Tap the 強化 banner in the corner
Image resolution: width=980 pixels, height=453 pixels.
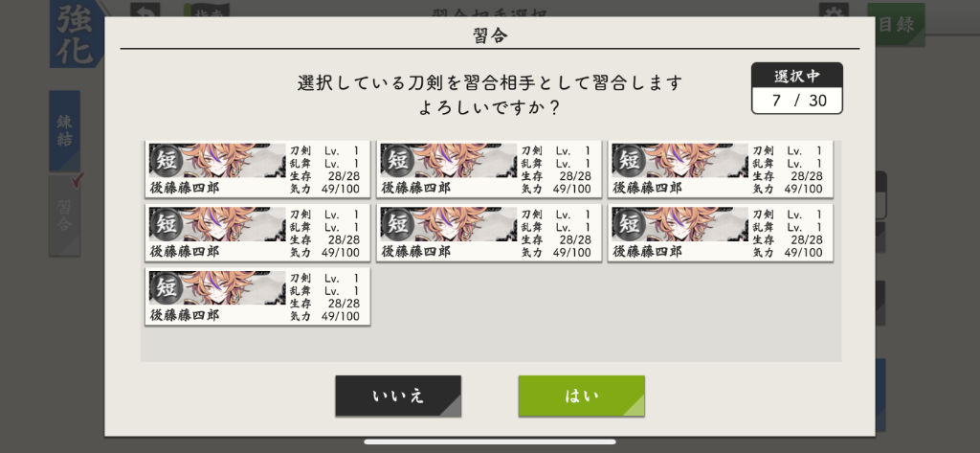tap(77, 34)
